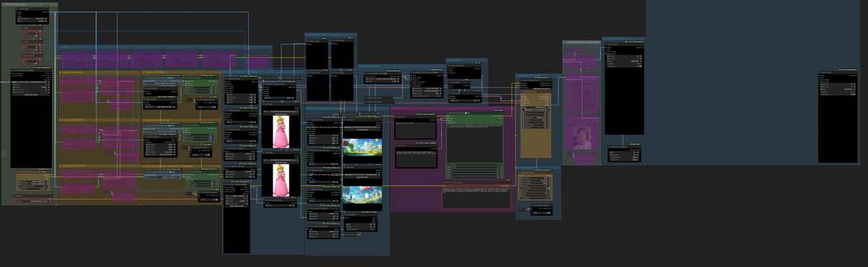
Task: Select the bottom-left black preview of four
Action: pyautogui.click(x=318, y=86)
